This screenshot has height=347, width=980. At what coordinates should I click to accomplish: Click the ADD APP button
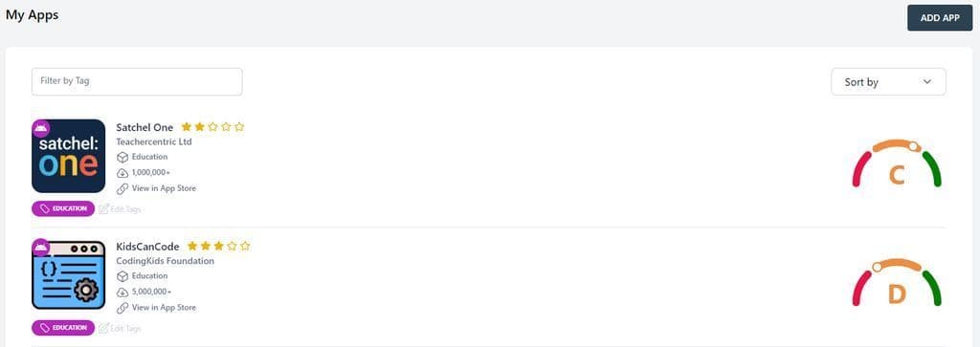(x=940, y=17)
